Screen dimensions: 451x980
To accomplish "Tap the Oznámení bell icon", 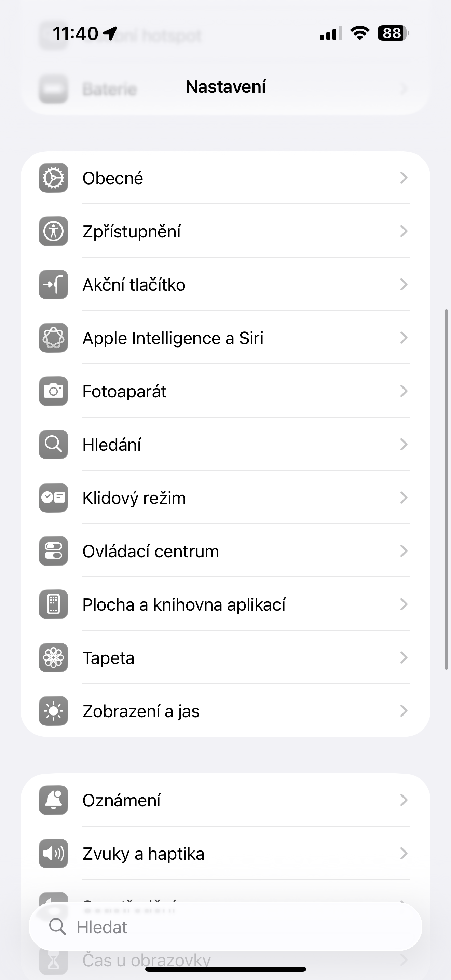I will pyautogui.click(x=54, y=800).
